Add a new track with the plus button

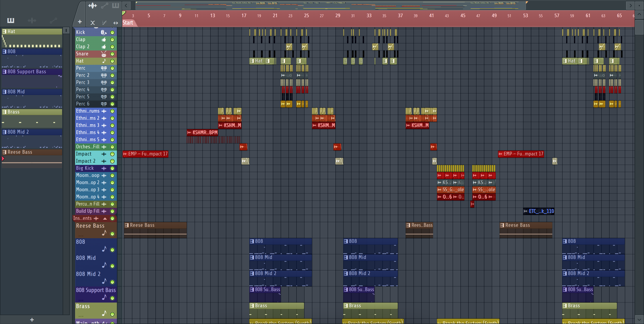point(80,22)
